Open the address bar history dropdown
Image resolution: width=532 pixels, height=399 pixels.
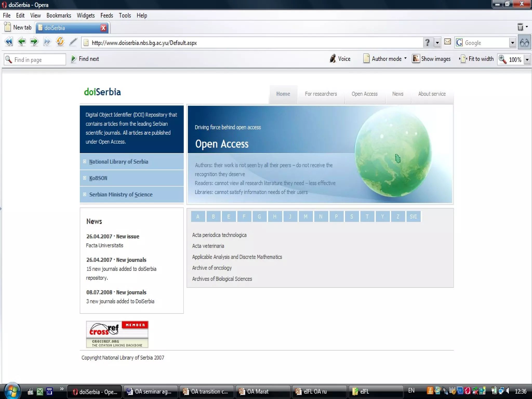[437, 43]
